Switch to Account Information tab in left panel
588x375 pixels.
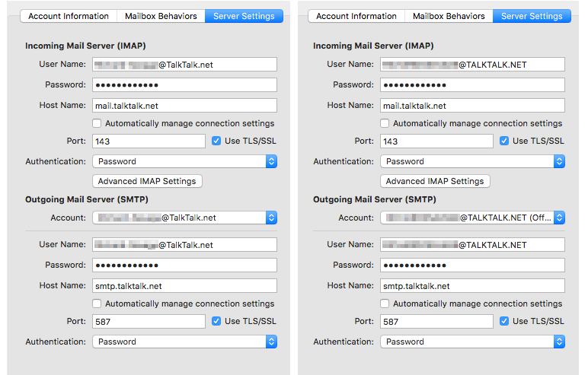pyautogui.click(x=69, y=16)
